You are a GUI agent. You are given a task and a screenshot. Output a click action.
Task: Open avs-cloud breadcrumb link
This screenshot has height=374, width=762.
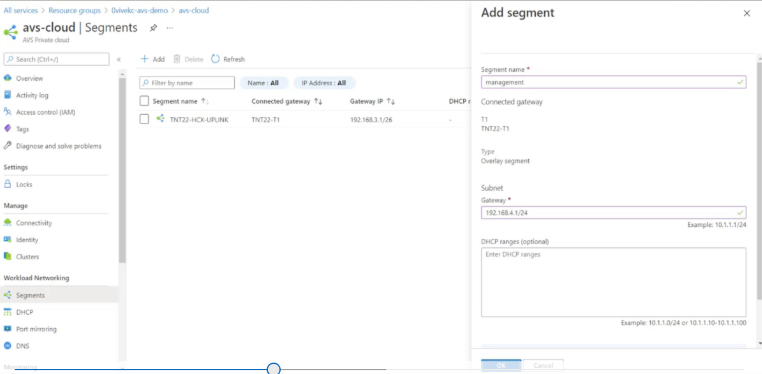point(194,10)
